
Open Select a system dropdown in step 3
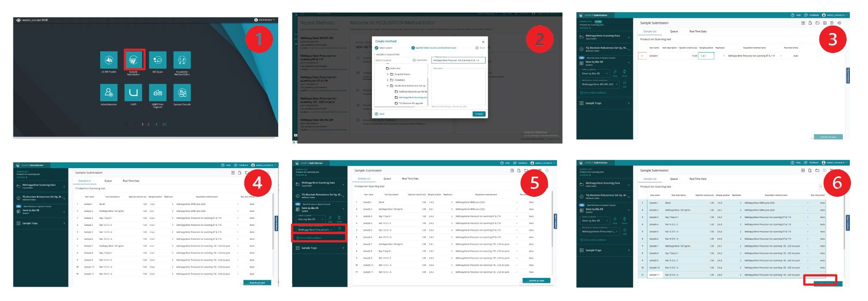(x=595, y=73)
